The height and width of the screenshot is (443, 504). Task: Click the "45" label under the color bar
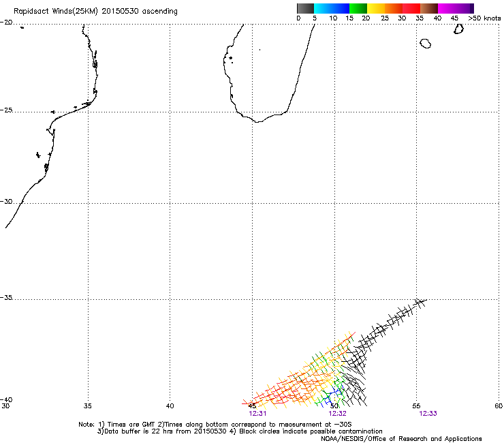pyautogui.click(x=454, y=18)
